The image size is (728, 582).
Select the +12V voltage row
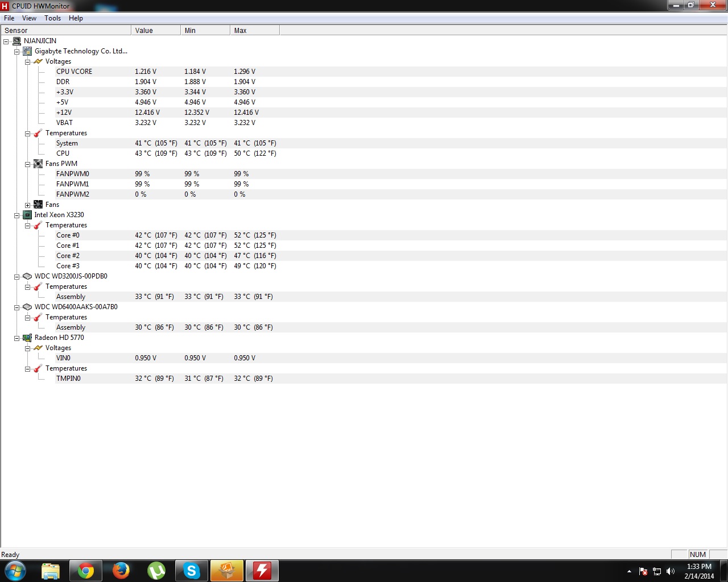391,113
